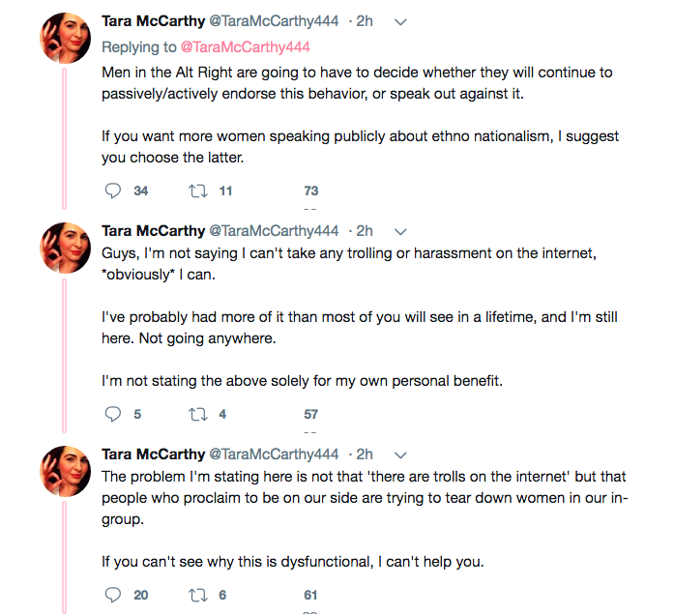Click the 73 likes count
Viewport: 674px width, 616px height.
310,191
